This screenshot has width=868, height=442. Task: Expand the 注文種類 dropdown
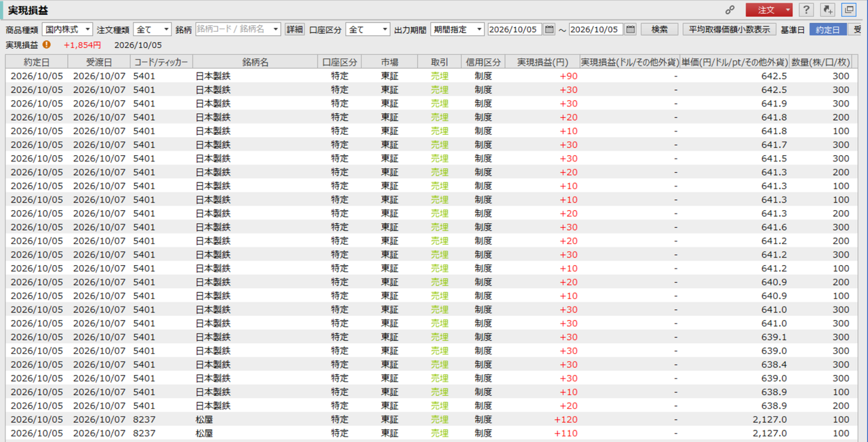point(153,29)
